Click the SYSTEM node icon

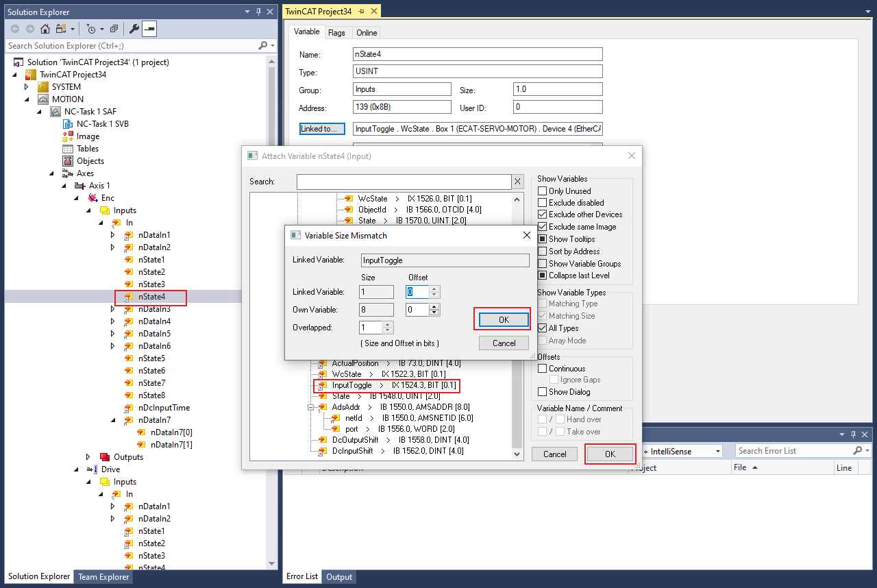pyautogui.click(x=43, y=87)
